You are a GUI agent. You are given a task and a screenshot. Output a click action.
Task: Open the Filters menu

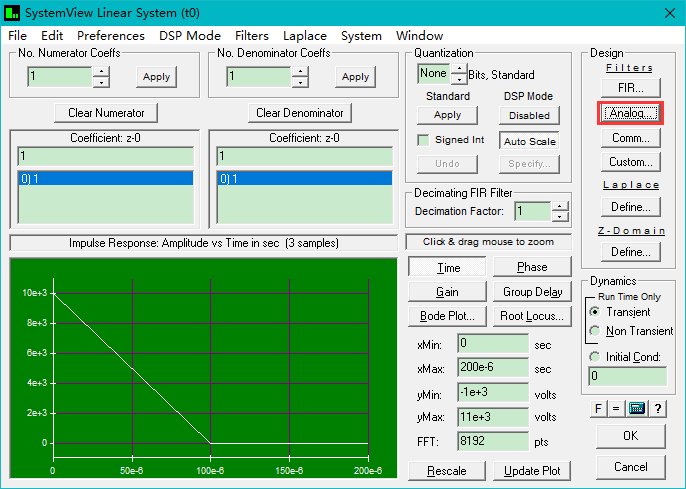click(x=252, y=35)
